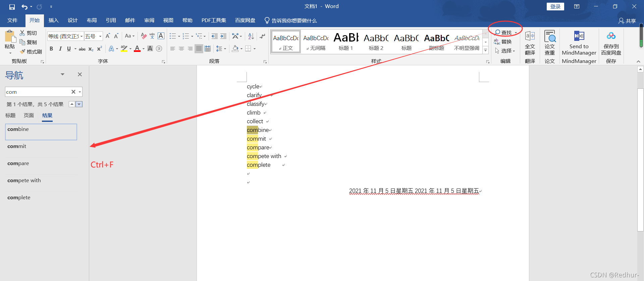The height and width of the screenshot is (281, 644).
Task: Open the Change Case (Aa) dropdown
Action: (129, 36)
